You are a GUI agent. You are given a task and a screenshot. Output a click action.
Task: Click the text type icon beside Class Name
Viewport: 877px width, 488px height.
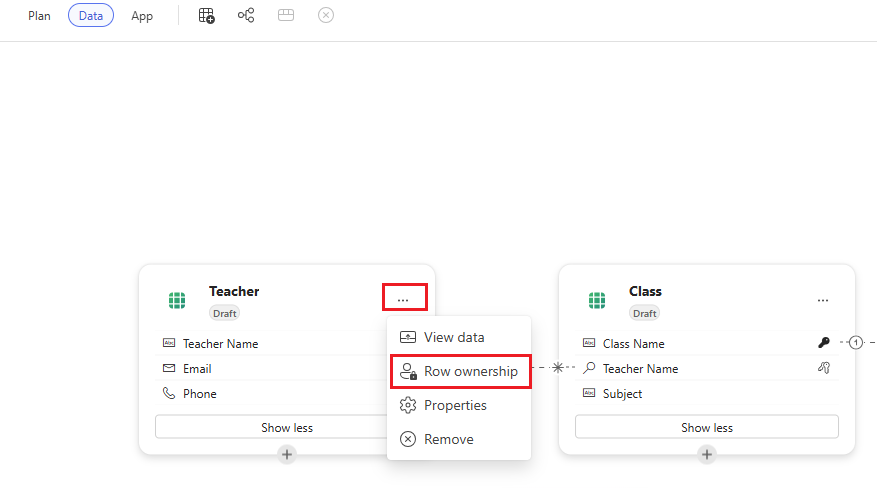tap(589, 343)
